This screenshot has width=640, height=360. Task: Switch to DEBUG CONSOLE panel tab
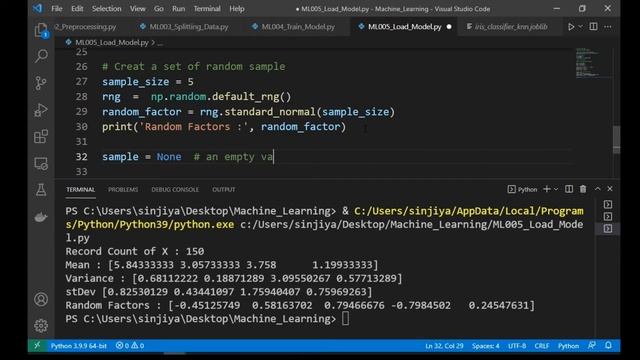coord(175,189)
